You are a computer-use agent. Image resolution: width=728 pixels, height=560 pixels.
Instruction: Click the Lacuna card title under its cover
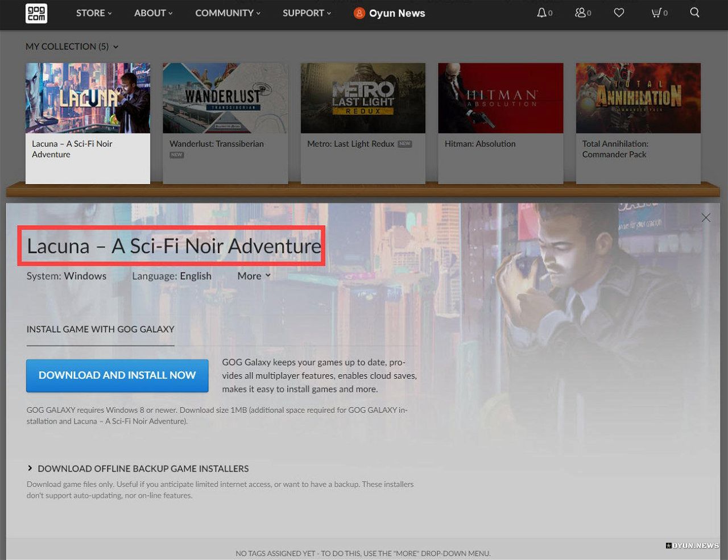click(72, 149)
